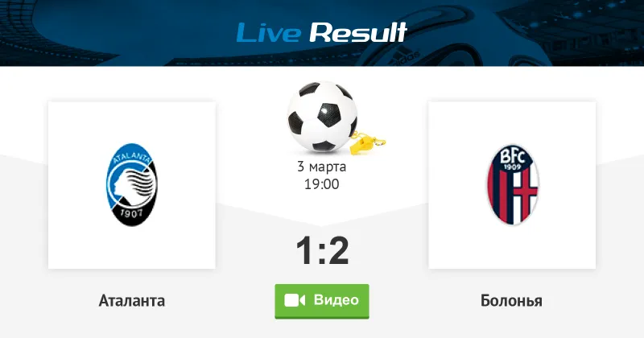Open the Bologna BFC 1909 crest
Viewport: 644px width, 338px height.
tap(512, 184)
